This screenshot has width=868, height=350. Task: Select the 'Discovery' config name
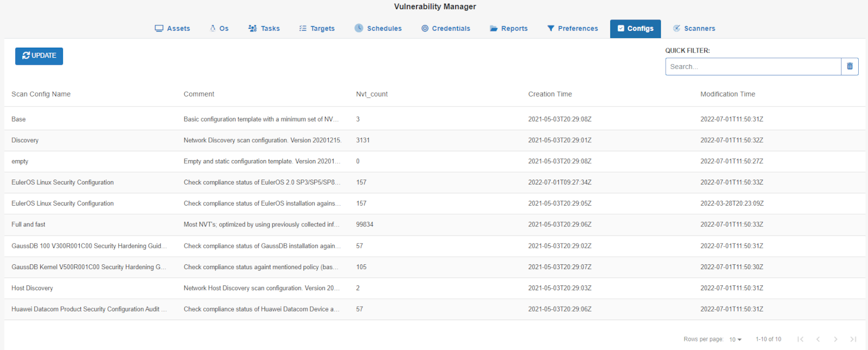click(25, 141)
